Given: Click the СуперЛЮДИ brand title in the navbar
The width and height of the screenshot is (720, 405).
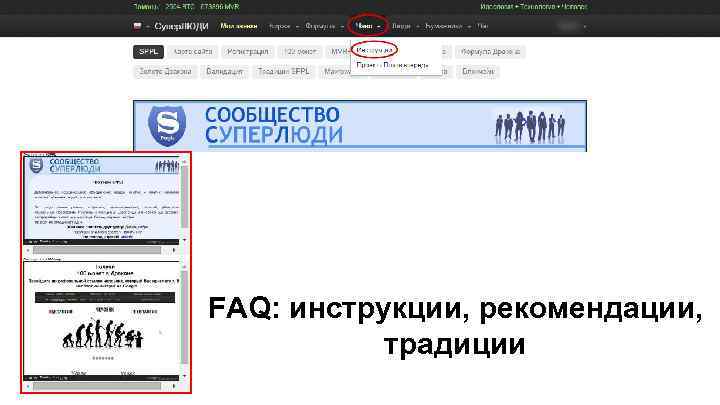Looking at the screenshot, I should click(181, 26).
